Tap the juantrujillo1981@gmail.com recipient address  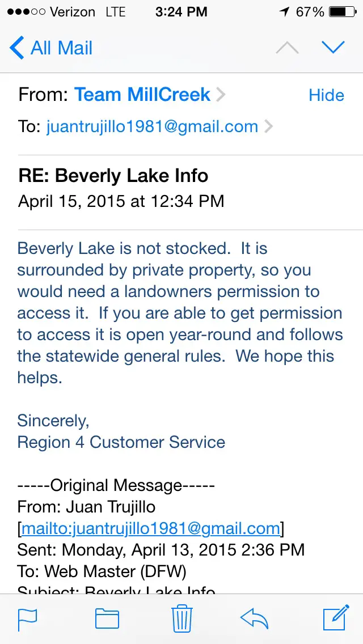click(x=152, y=126)
